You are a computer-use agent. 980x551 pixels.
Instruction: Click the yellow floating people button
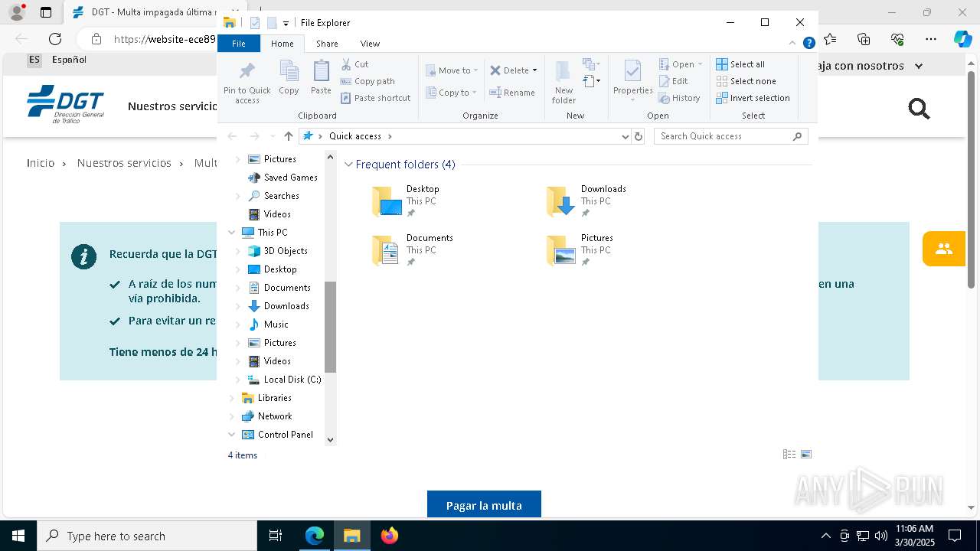(944, 249)
